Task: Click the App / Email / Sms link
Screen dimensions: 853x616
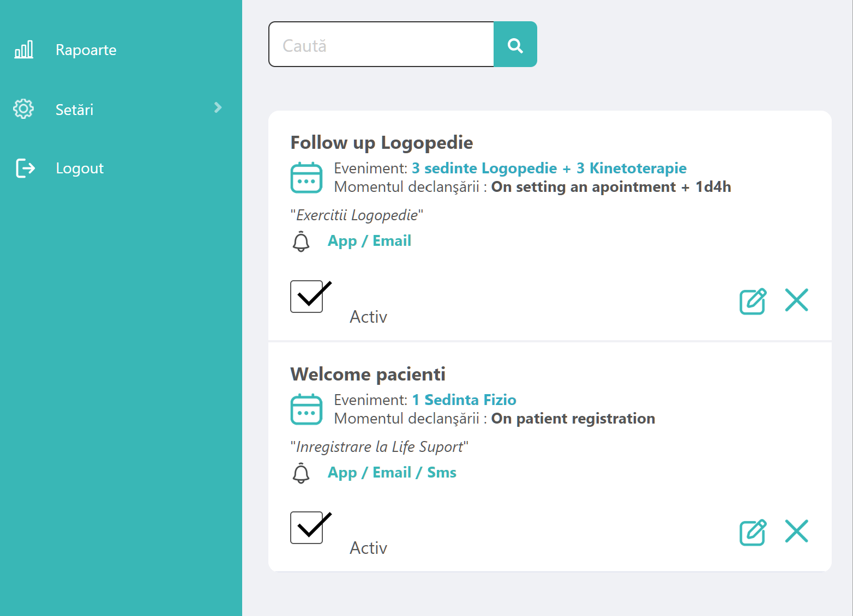Action: 392,473
